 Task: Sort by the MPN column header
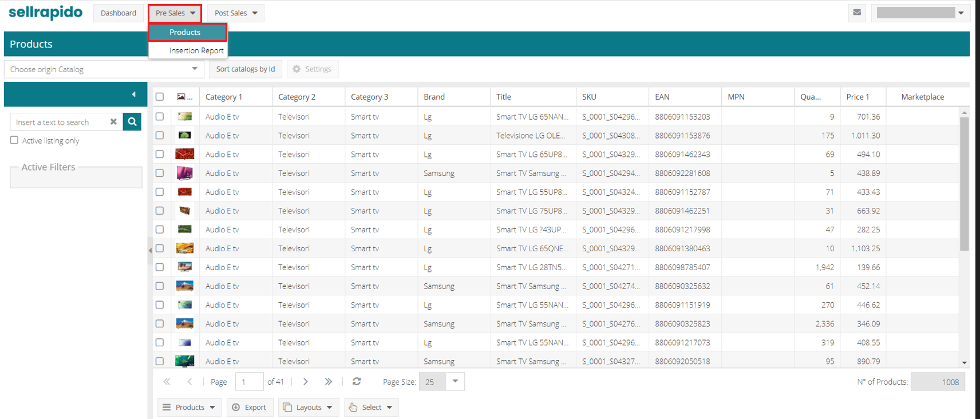pos(757,97)
